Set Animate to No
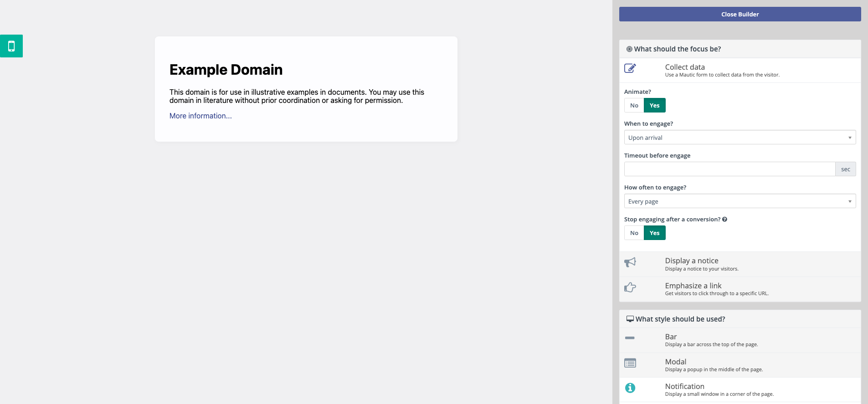This screenshot has width=868, height=404. 634,105
